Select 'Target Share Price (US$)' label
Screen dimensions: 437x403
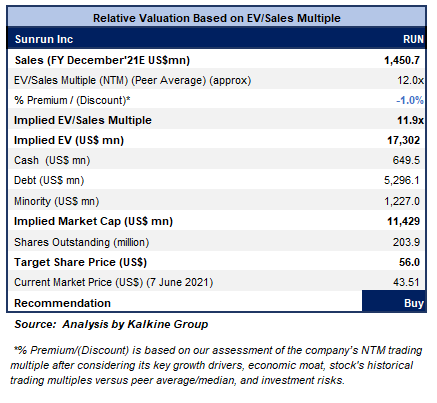coord(80,262)
